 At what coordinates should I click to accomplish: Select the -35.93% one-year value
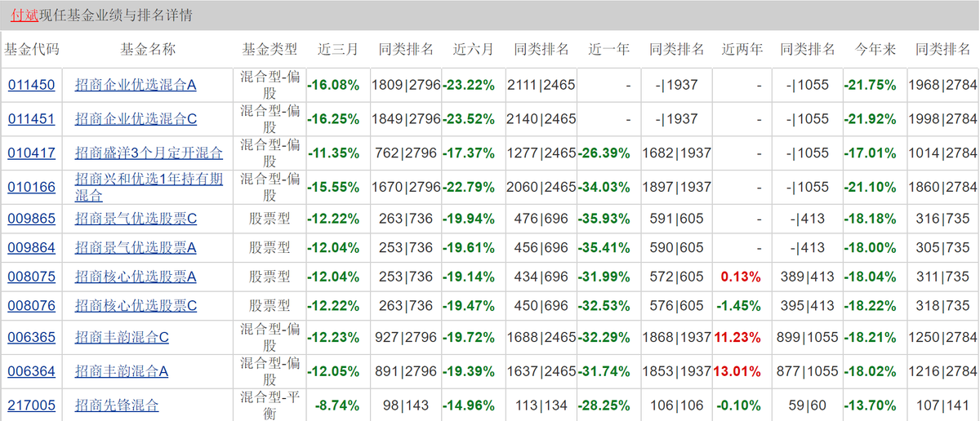coord(604,219)
